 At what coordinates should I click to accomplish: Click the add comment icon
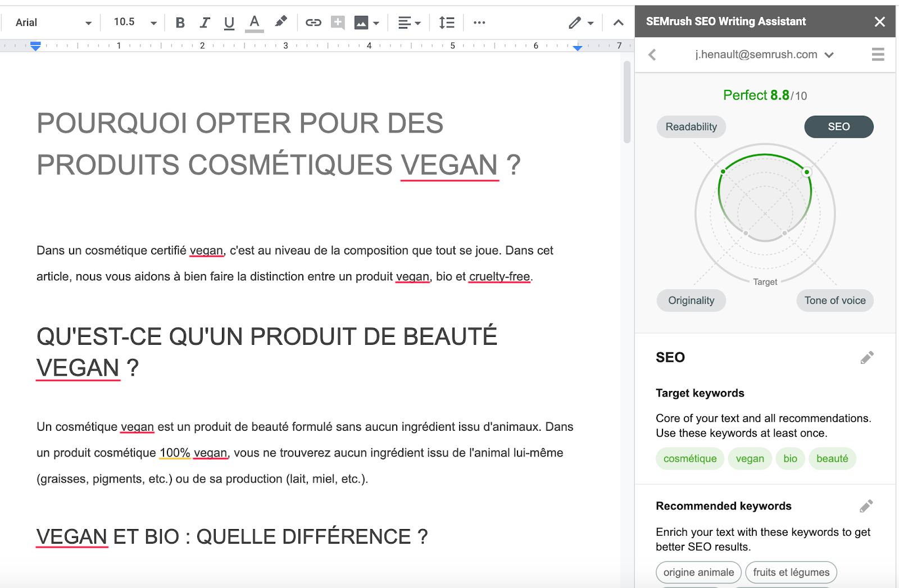pos(338,22)
